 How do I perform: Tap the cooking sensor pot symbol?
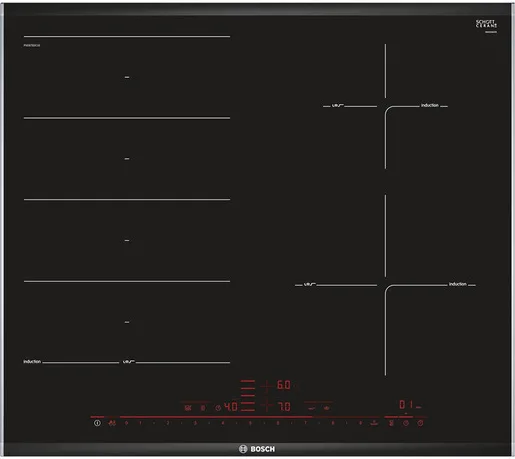coord(327,408)
